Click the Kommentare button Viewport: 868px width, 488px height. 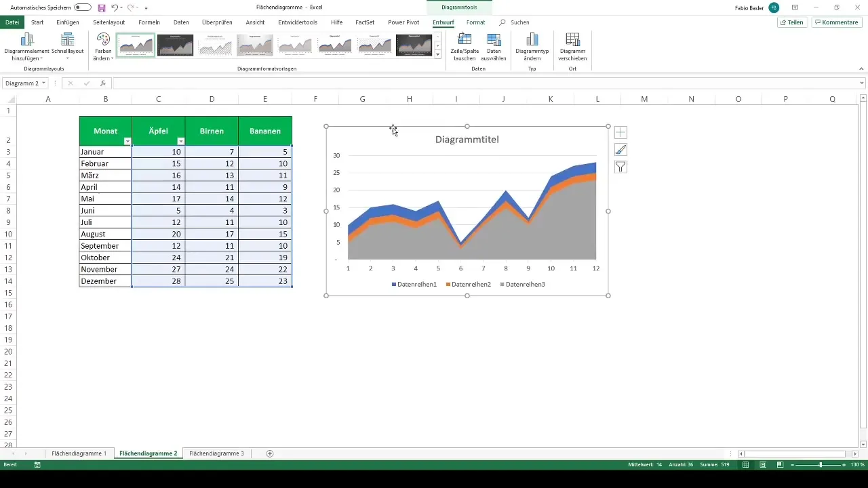(x=836, y=22)
